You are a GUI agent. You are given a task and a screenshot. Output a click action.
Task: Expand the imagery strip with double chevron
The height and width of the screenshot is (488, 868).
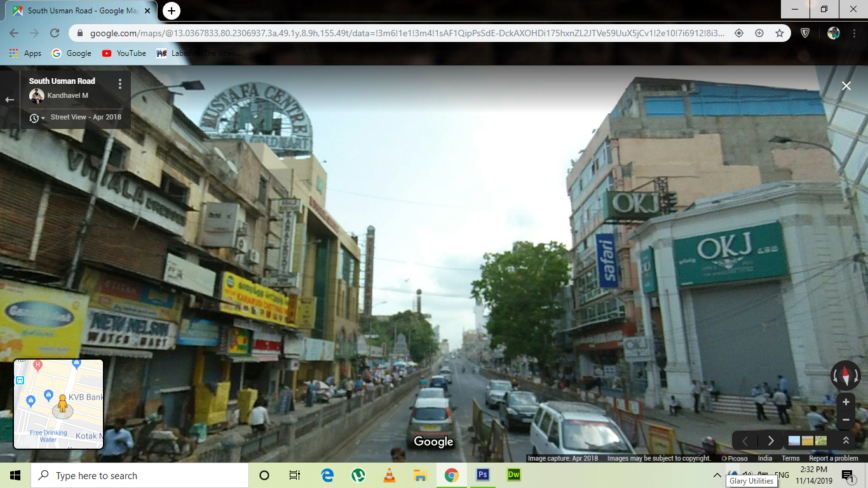tap(846, 440)
